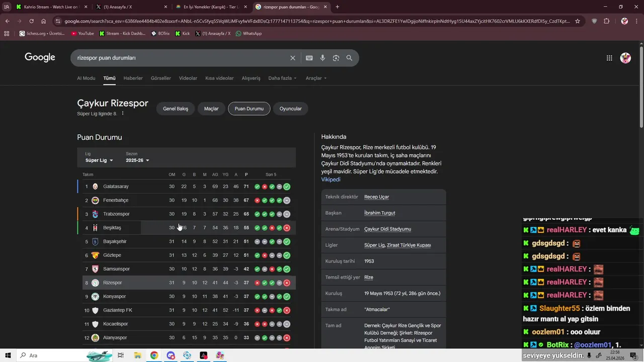The height and width of the screenshot is (362, 644).
Task: Search by image with Google Lens
Action: [x=336, y=58]
